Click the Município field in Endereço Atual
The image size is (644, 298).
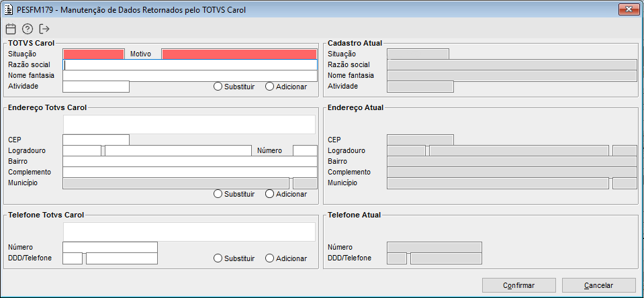click(498, 183)
